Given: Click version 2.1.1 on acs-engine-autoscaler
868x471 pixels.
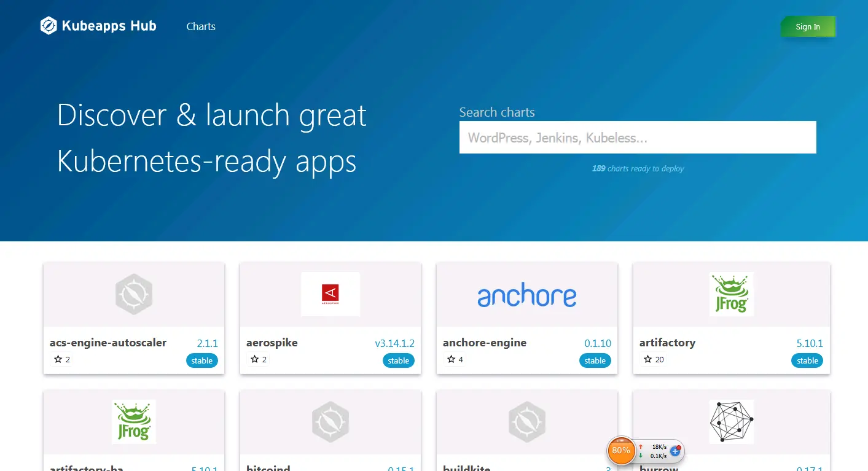Looking at the screenshot, I should [208, 343].
